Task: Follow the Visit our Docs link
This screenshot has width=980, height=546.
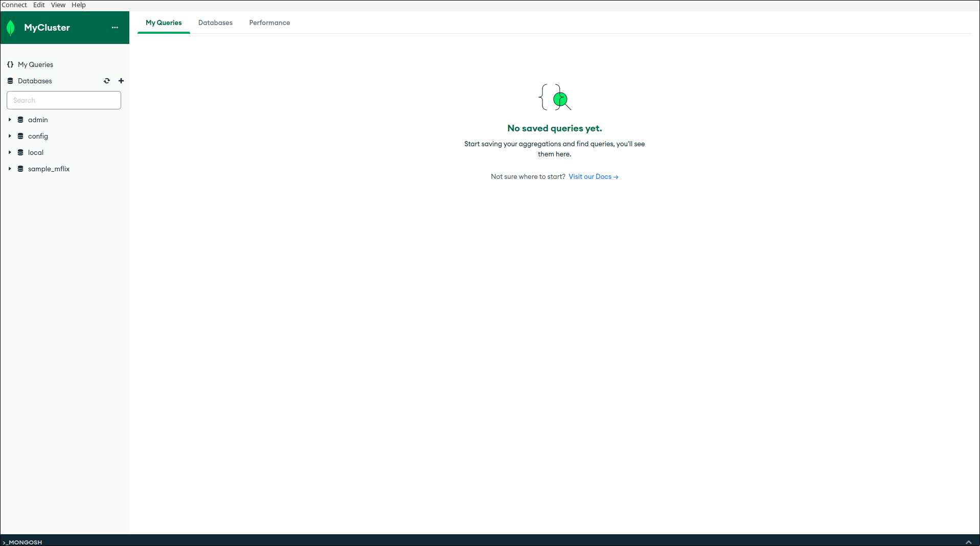Action: pos(594,177)
